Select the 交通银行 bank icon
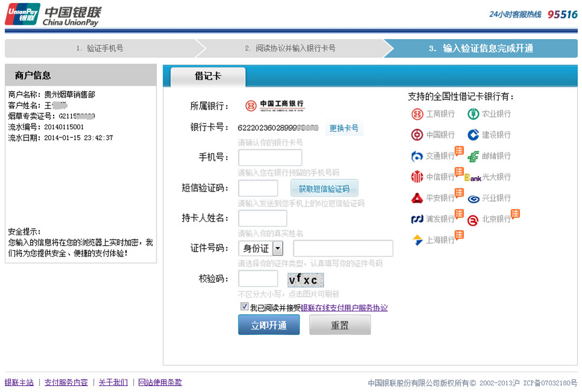Screen dimensions: 582x392 click(417, 156)
